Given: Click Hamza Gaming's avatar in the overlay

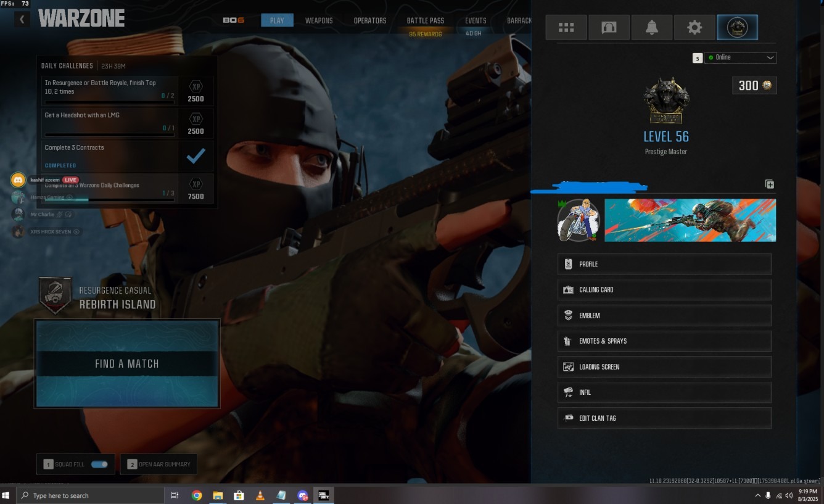Looking at the screenshot, I should (x=19, y=197).
